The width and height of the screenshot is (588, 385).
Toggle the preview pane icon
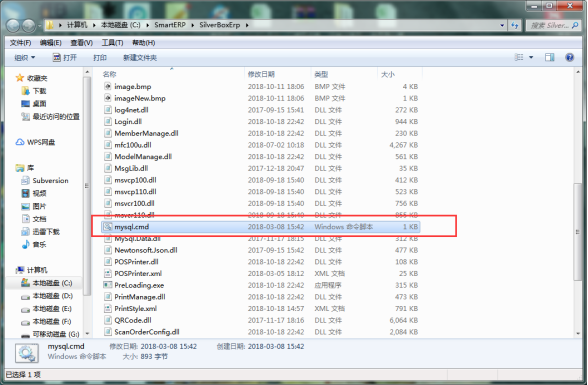549,57
